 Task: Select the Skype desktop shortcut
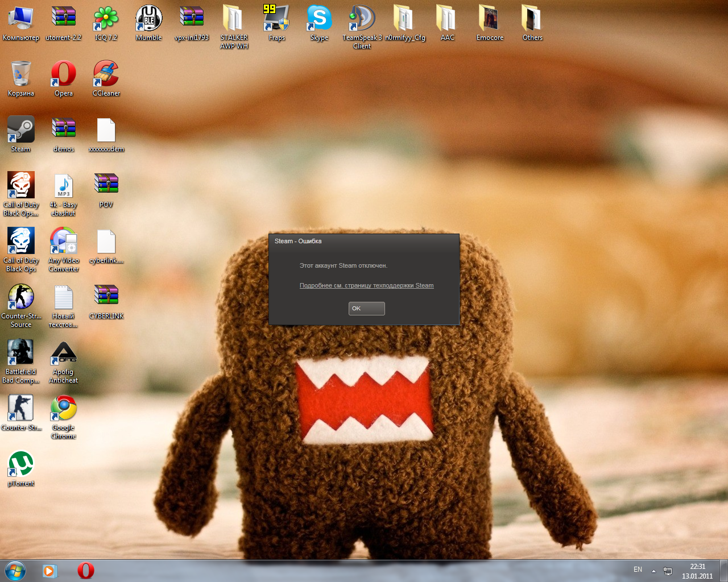click(x=320, y=23)
